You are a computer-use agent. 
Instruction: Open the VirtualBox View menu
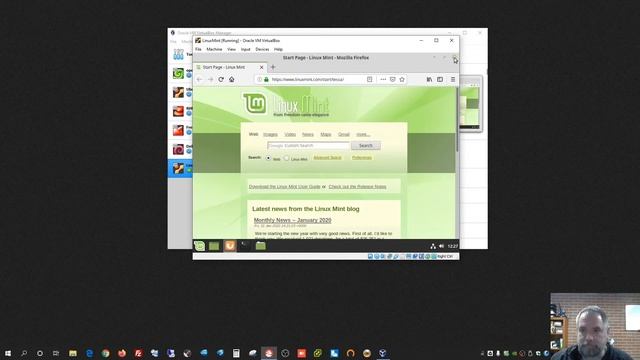click(x=231, y=49)
